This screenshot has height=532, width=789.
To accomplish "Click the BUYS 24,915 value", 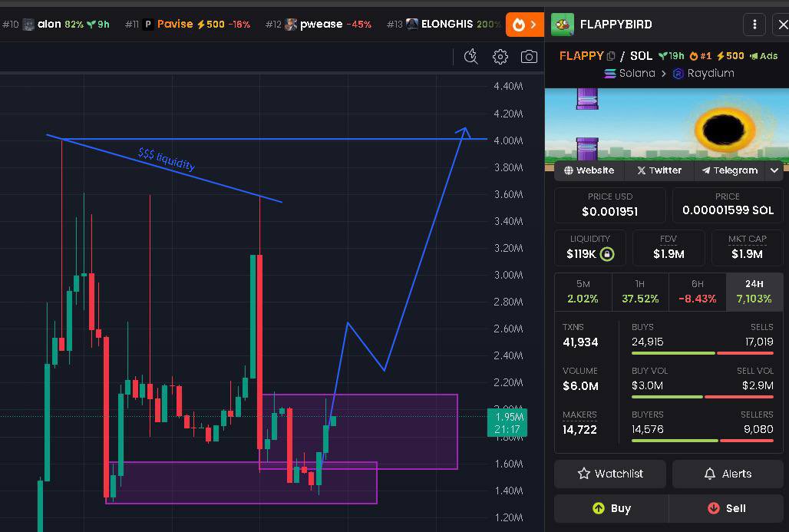I will pyautogui.click(x=647, y=342).
